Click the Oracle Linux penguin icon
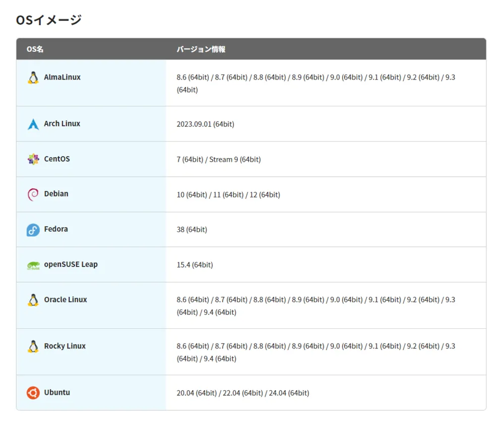 point(33,300)
